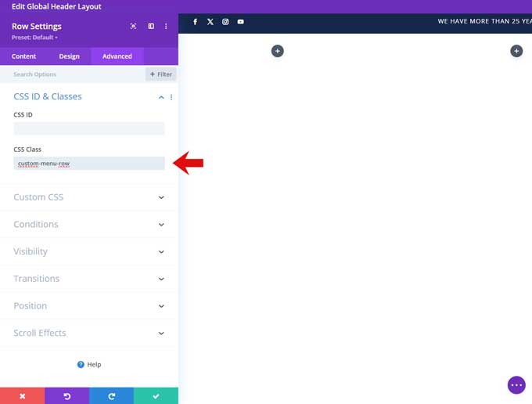Screen dimensions: 532x404
Task: Click the Filter button
Action: click(x=160, y=74)
